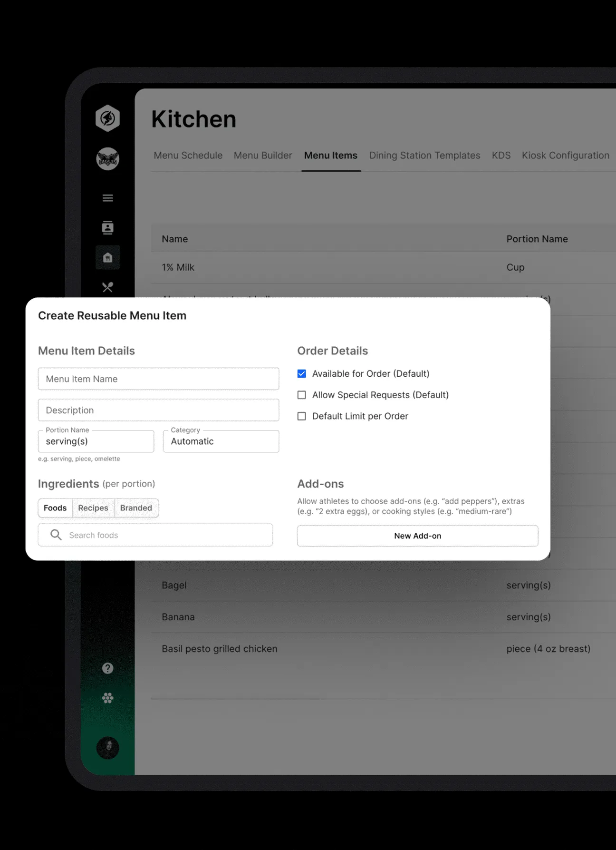Click the Menu Item Name field
616x850 pixels.
[x=158, y=379]
